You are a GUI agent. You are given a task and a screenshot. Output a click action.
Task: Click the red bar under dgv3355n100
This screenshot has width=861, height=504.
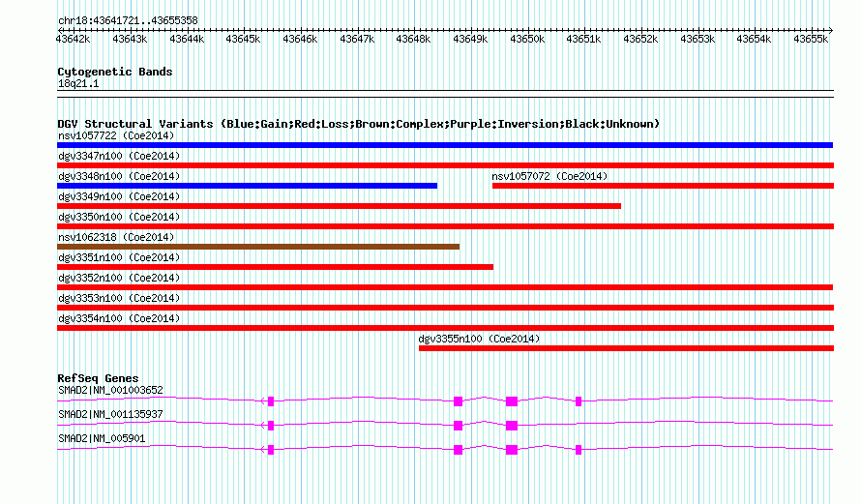(627, 348)
